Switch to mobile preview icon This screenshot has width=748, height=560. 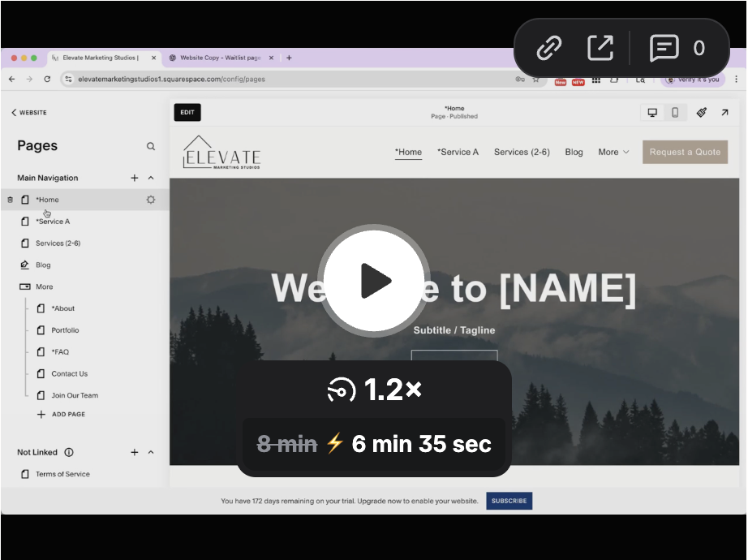(x=675, y=113)
